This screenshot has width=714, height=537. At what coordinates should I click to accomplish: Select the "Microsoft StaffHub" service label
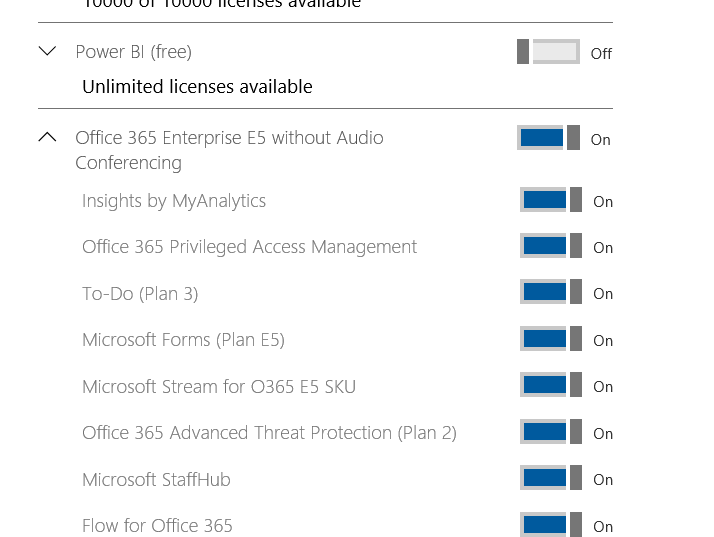(156, 480)
